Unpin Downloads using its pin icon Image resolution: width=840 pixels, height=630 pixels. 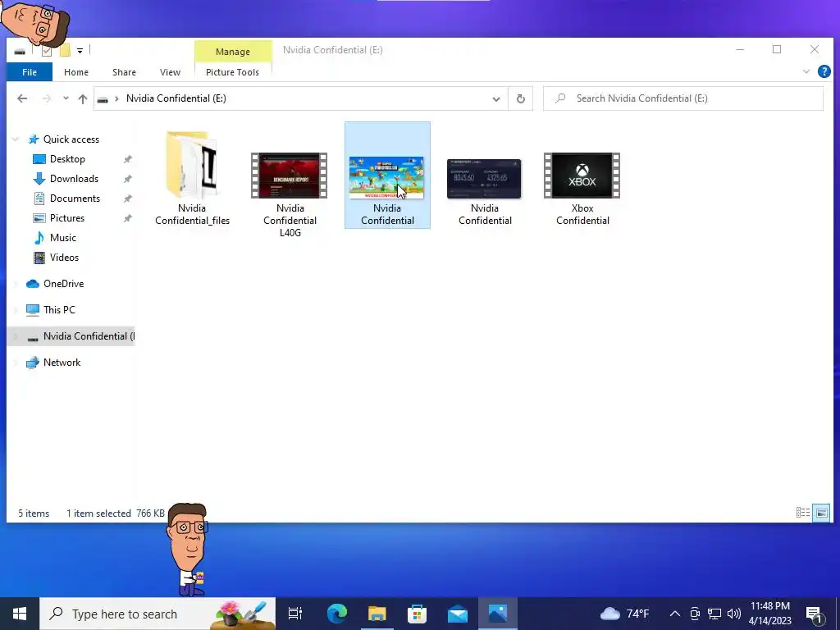coord(127,179)
